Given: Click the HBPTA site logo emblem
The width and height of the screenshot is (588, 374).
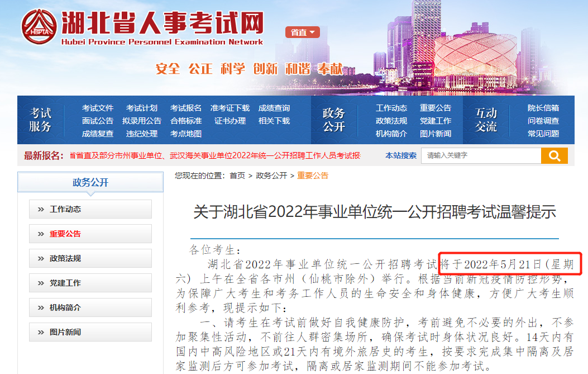Looking at the screenshot, I should 39,27.
